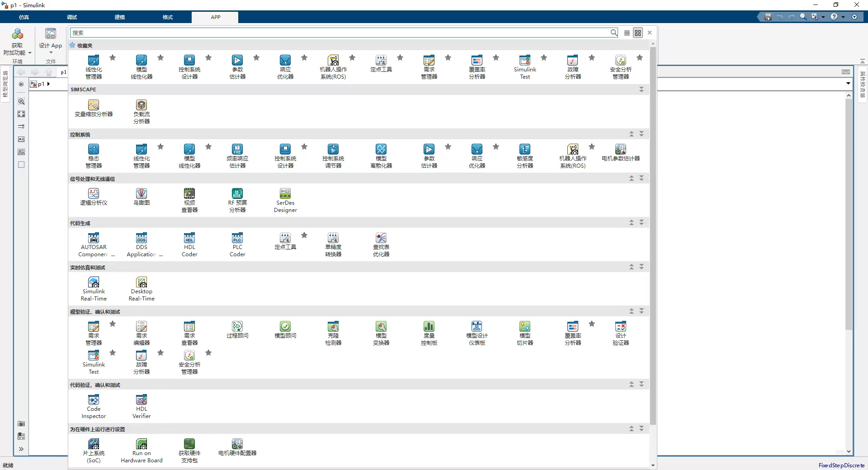
Task: Click the 设计 App button
Action: [x=51, y=41]
